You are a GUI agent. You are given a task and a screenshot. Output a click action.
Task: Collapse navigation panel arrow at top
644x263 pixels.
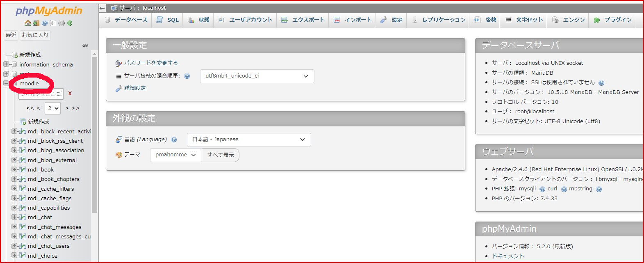102,8
